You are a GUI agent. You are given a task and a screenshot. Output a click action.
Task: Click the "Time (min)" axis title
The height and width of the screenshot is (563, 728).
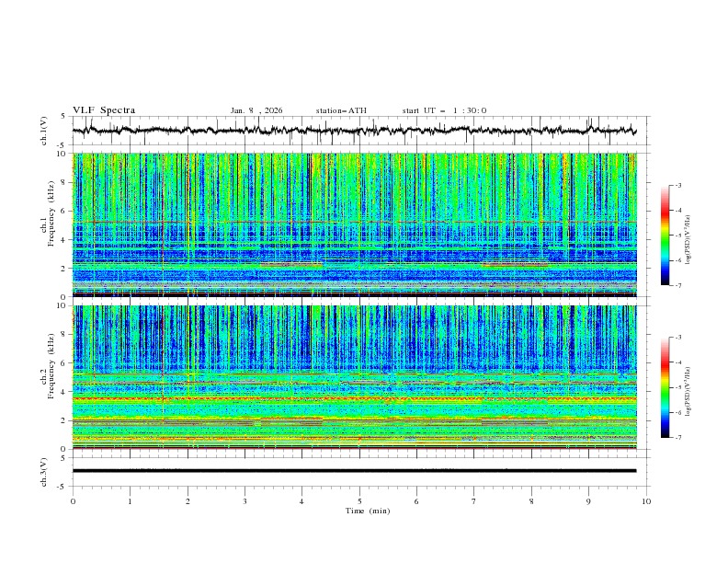[368, 511]
